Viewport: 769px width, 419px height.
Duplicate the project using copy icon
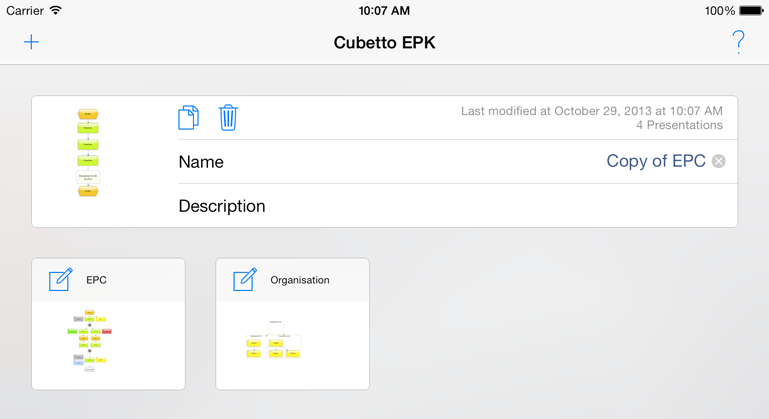coord(188,118)
